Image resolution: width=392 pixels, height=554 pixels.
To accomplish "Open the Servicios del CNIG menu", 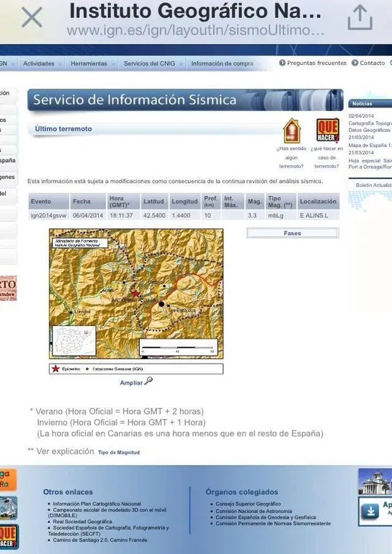I will pyautogui.click(x=149, y=63).
